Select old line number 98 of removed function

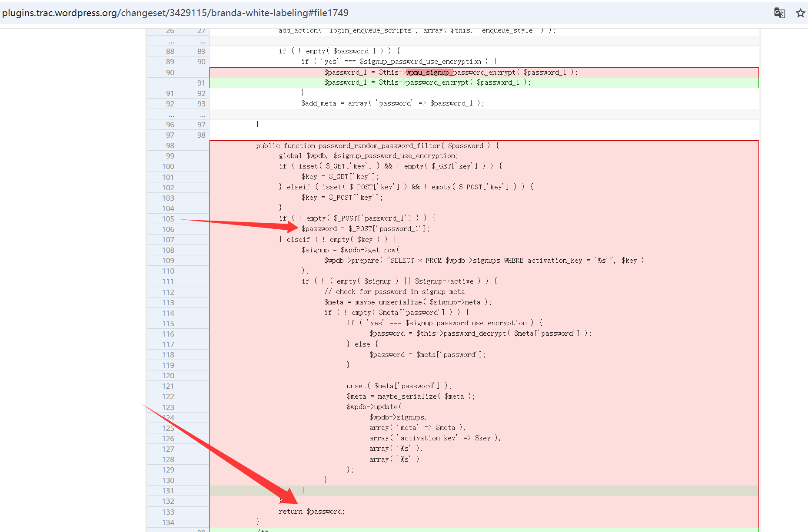(x=170, y=145)
